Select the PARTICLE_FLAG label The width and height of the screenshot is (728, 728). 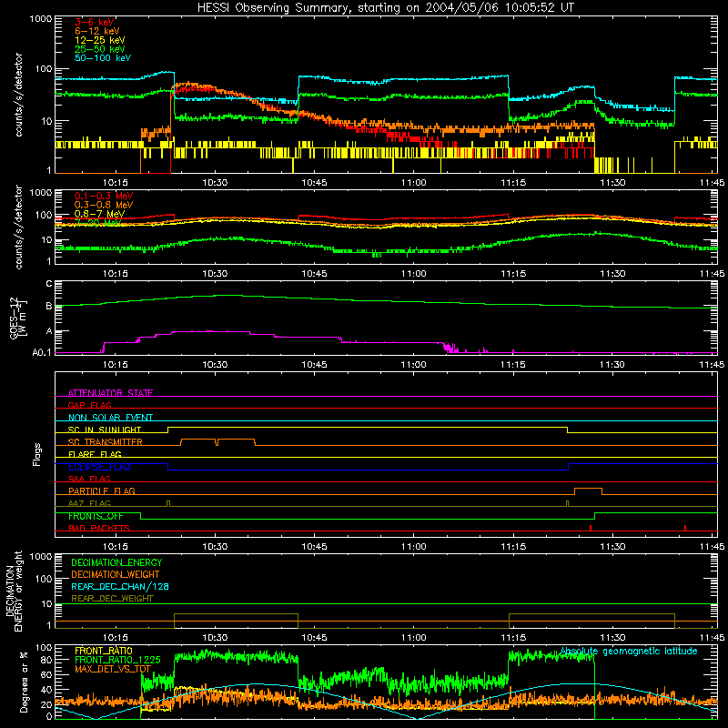[102, 490]
